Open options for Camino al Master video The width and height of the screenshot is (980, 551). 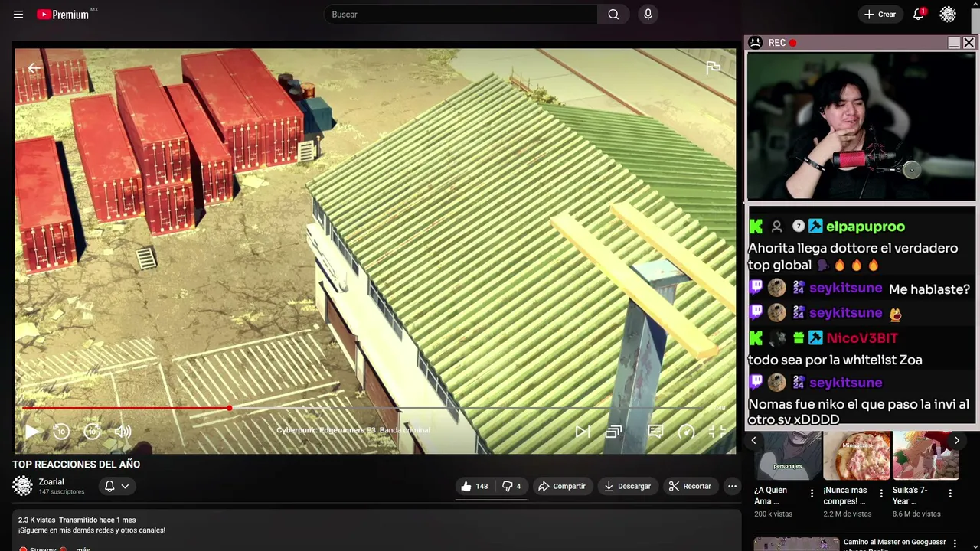point(954,543)
